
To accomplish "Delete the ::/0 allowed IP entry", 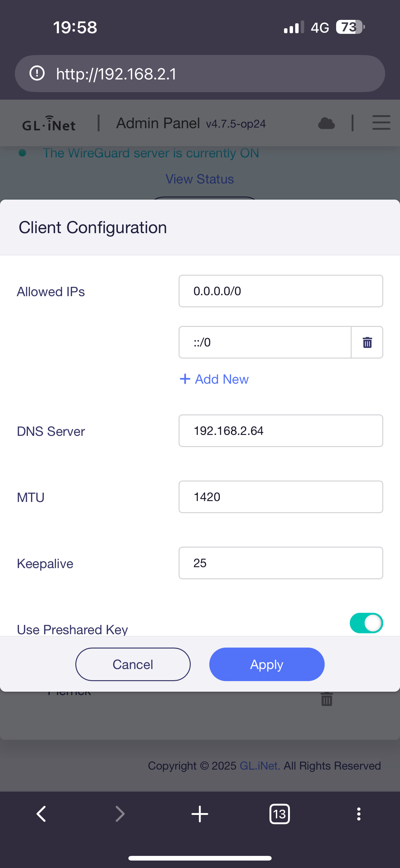I will point(367,342).
